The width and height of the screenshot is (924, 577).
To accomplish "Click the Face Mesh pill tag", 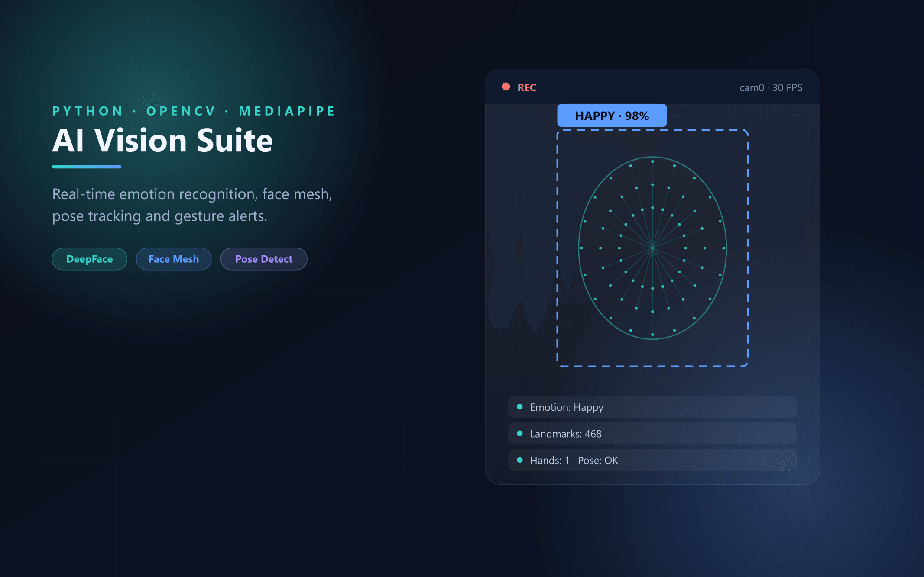I will point(174,259).
